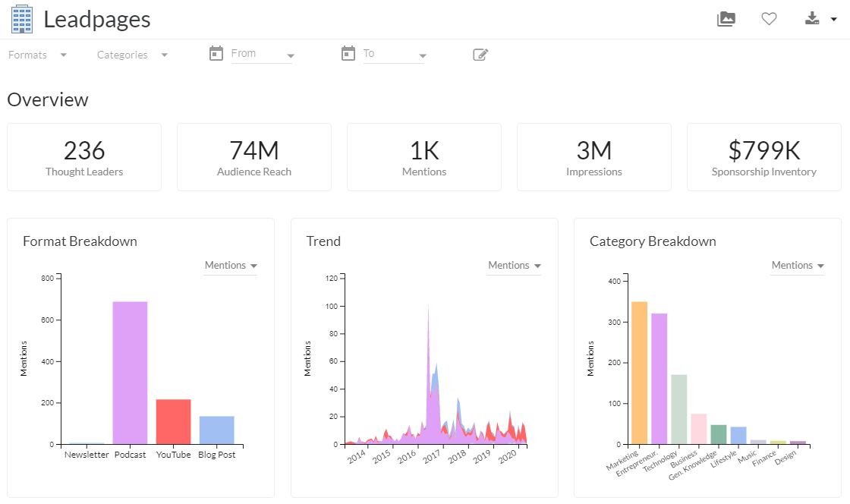
Task: Click the Podcast bar in Format Breakdown
Action: (130, 373)
